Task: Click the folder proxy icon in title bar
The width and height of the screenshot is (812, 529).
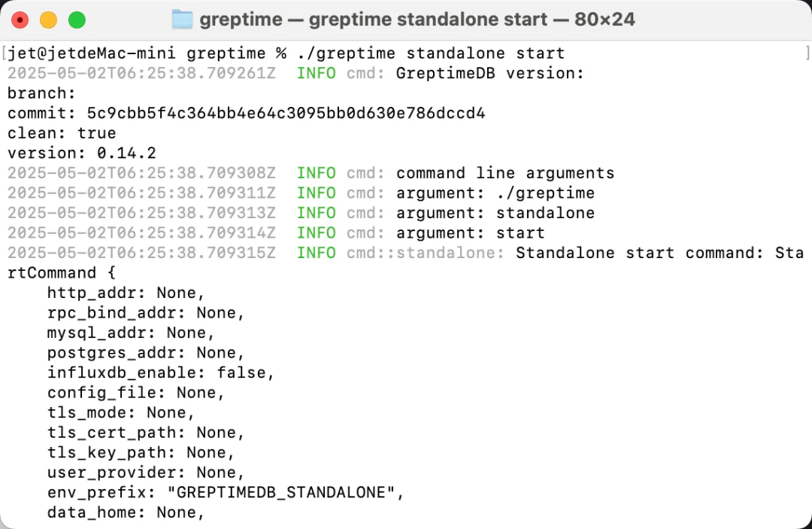Action: [x=183, y=20]
